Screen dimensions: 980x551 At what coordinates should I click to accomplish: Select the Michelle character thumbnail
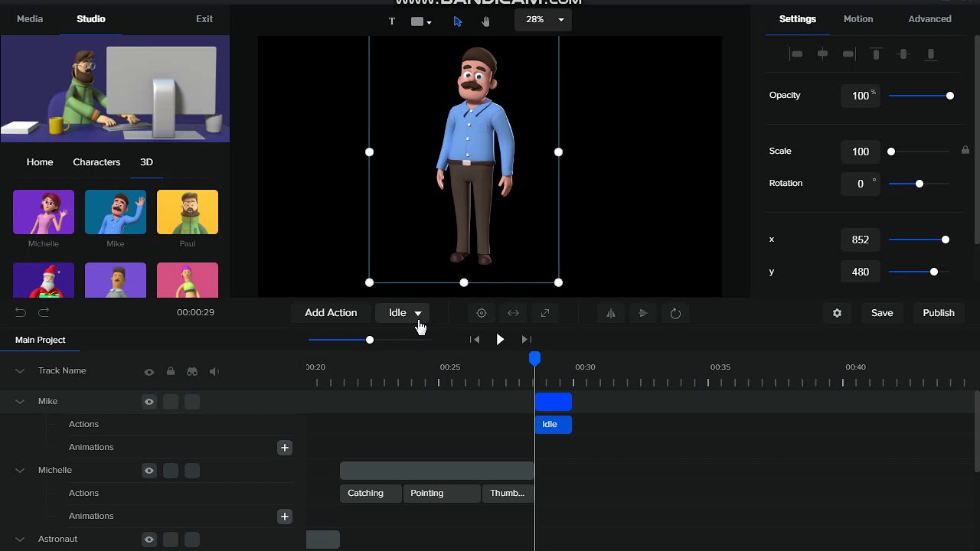tap(44, 212)
